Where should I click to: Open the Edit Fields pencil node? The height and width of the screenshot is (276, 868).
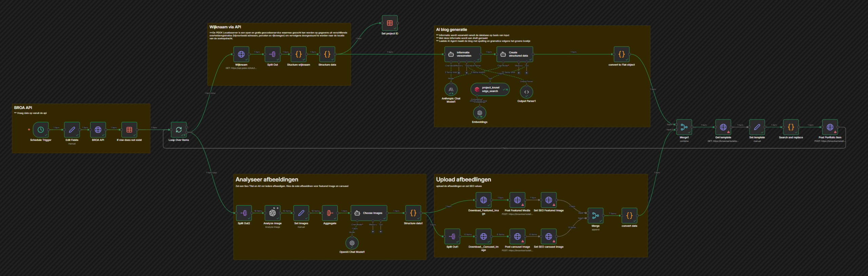point(72,130)
